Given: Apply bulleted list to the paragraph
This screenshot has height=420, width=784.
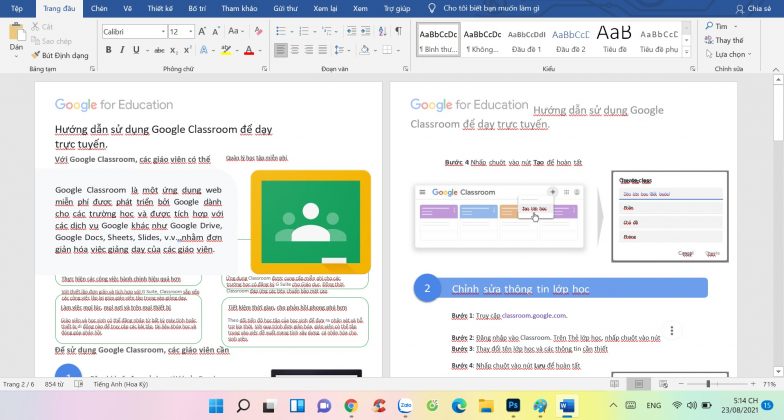Looking at the screenshot, I should [x=281, y=32].
